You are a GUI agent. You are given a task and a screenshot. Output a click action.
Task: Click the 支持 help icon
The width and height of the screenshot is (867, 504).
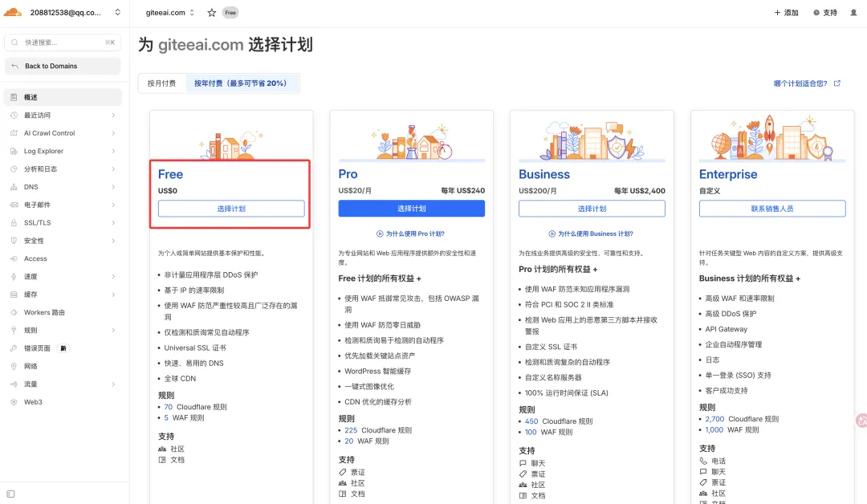[x=816, y=13]
